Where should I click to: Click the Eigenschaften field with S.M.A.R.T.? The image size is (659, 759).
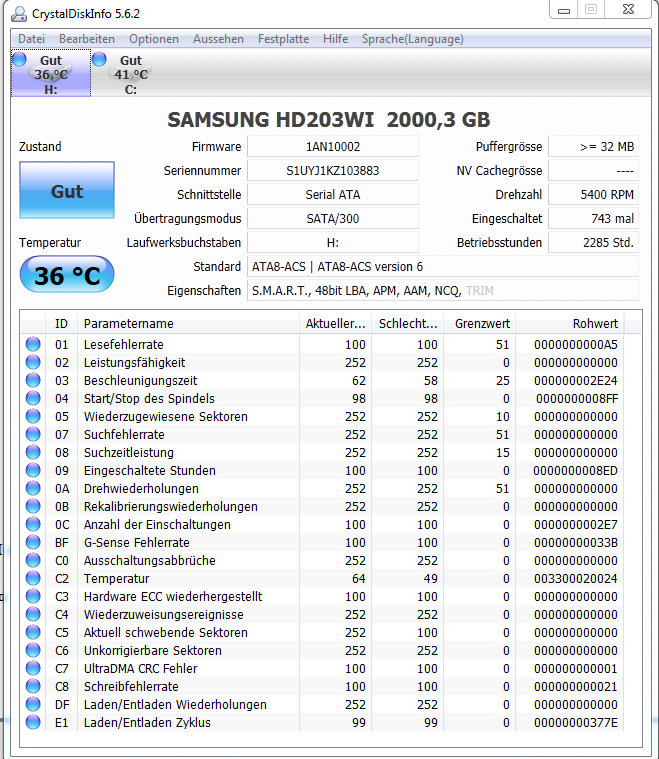tap(443, 290)
